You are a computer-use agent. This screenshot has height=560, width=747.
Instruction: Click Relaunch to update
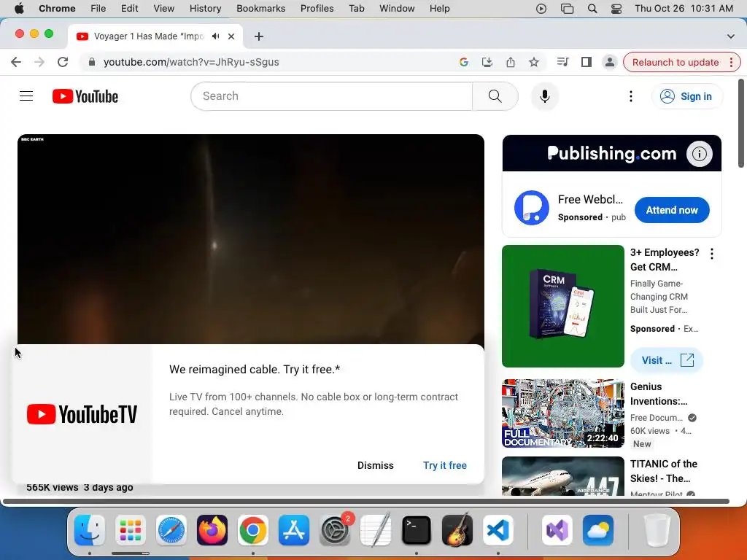[675, 63]
